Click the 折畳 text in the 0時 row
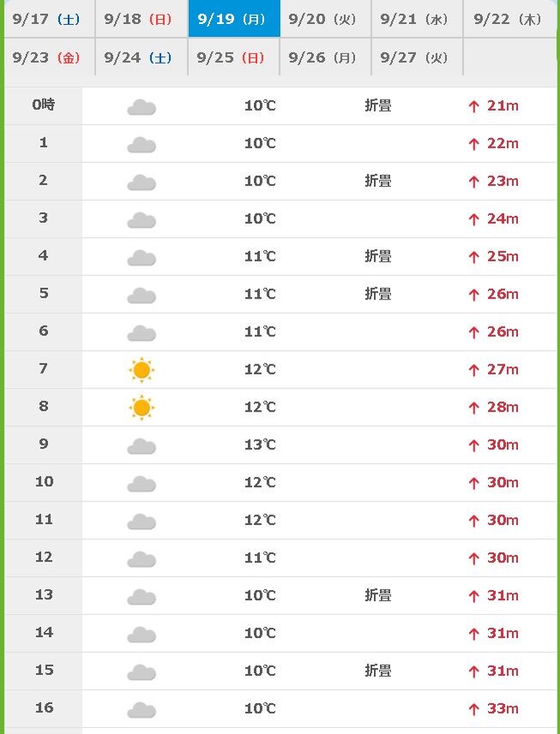This screenshot has height=734, width=560. tap(378, 105)
